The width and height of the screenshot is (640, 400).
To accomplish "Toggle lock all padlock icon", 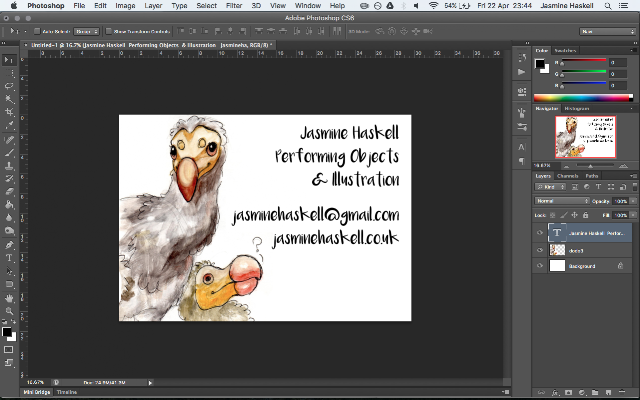I will pyautogui.click(x=585, y=215).
